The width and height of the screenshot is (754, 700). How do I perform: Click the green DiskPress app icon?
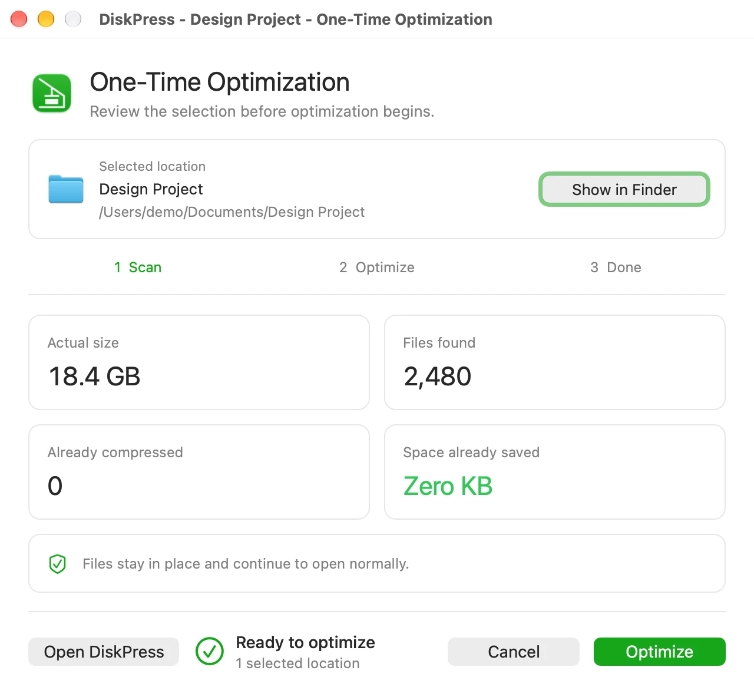52,93
